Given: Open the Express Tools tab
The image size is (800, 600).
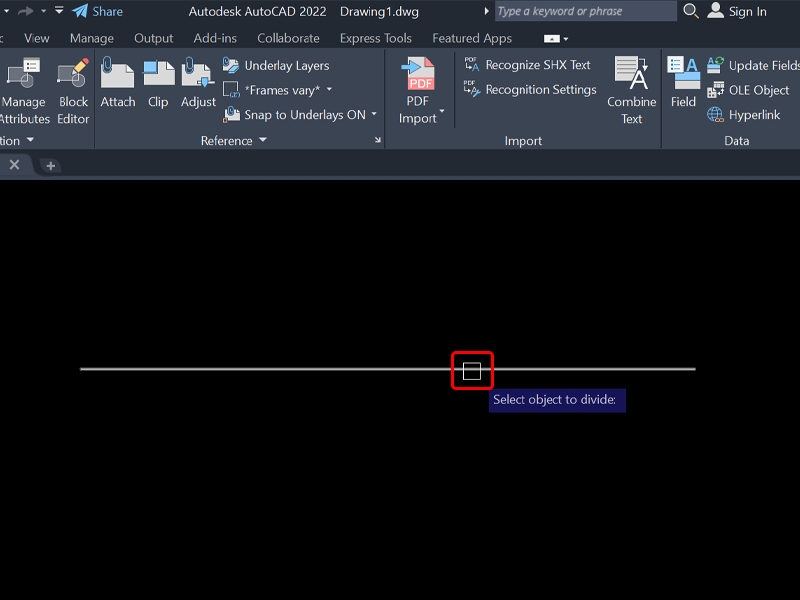Looking at the screenshot, I should coord(376,38).
